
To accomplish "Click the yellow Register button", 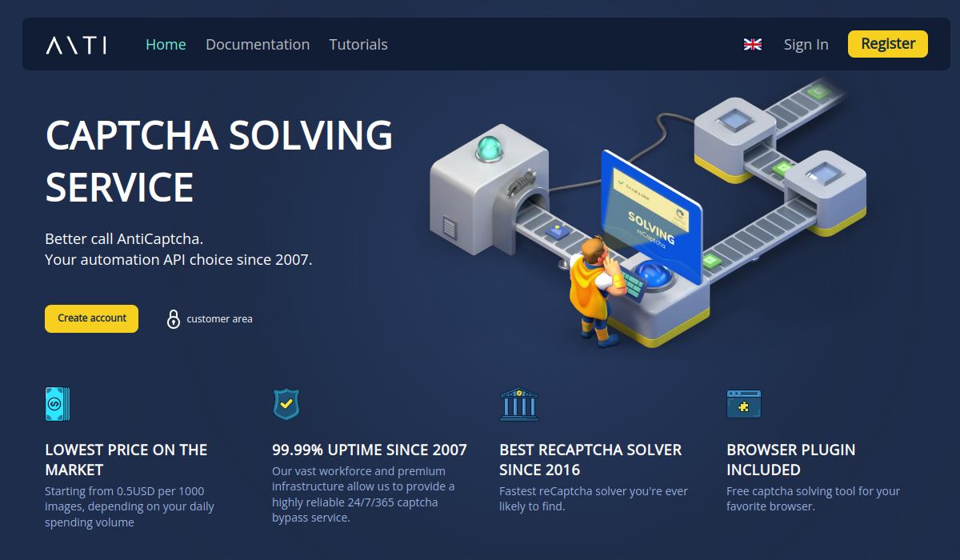I will pyautogui.click(x=888, y=44).
